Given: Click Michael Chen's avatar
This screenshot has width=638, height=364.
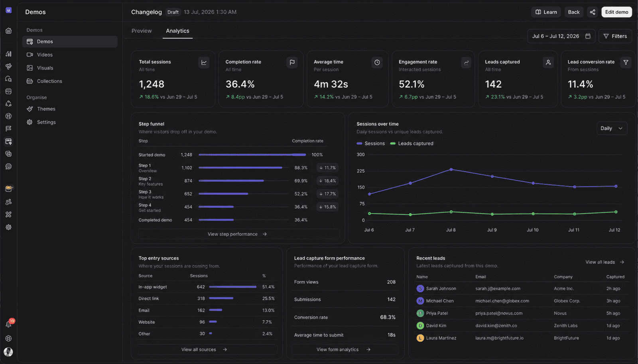Looking at the screenshot, I should [420, 301].
